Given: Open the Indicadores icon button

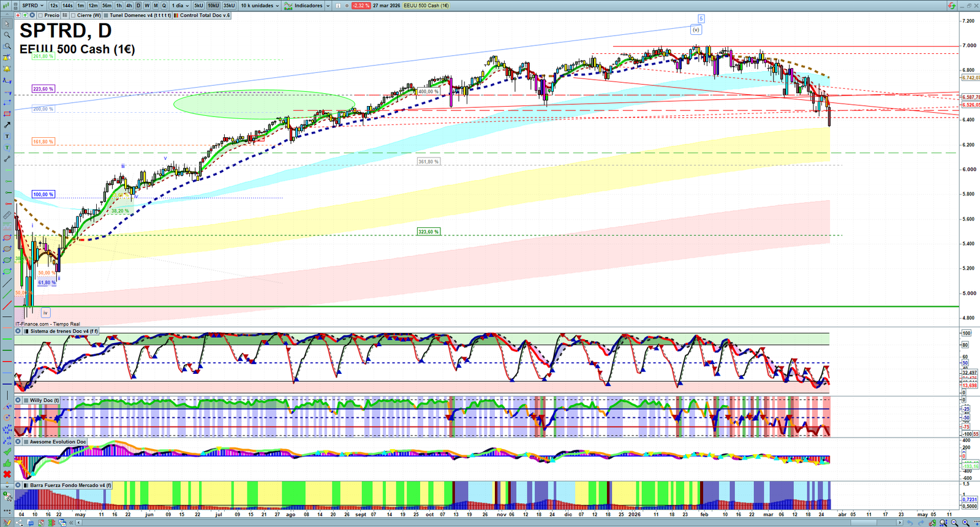Looking at the screenshot, I should (288, 6).
